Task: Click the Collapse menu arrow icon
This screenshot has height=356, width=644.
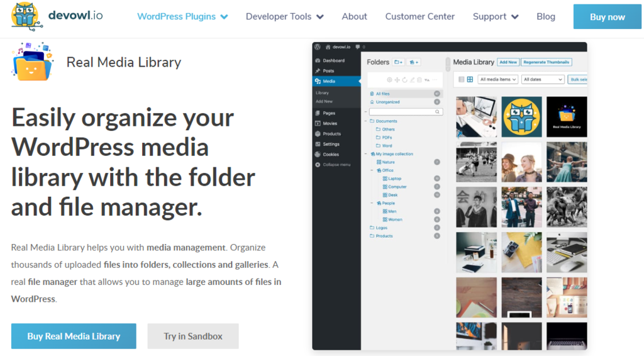Action: pyautogui.click(x=318, y=165)
